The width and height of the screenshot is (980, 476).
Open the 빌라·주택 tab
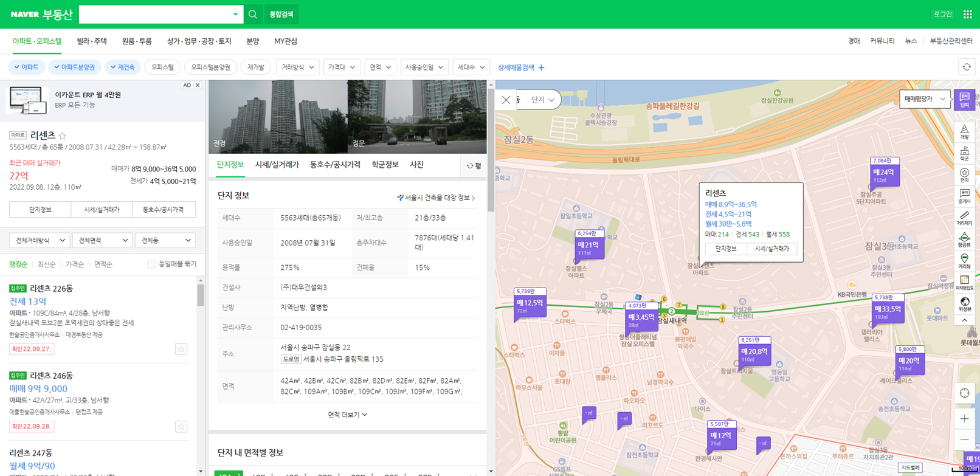(92, 41)
